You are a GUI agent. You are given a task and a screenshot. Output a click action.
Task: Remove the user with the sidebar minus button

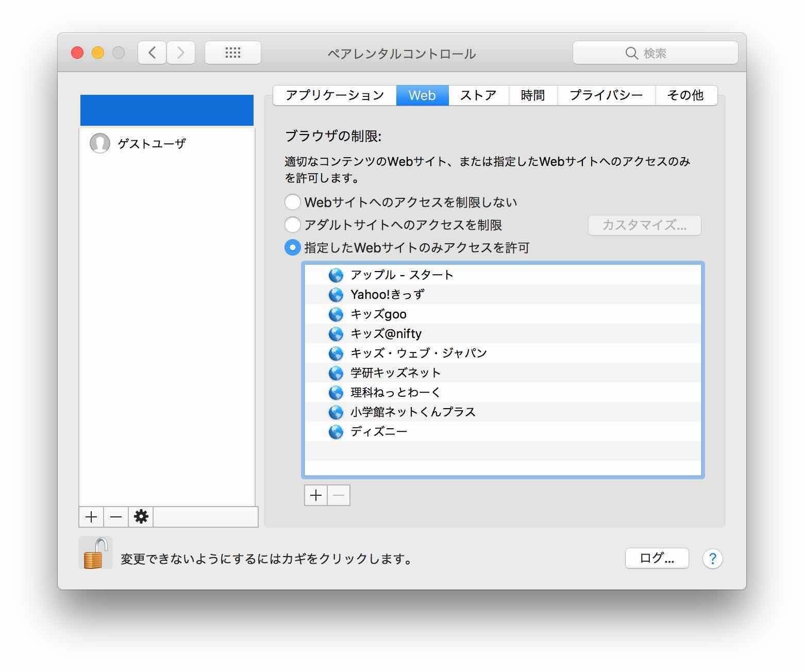coord(116,517)
